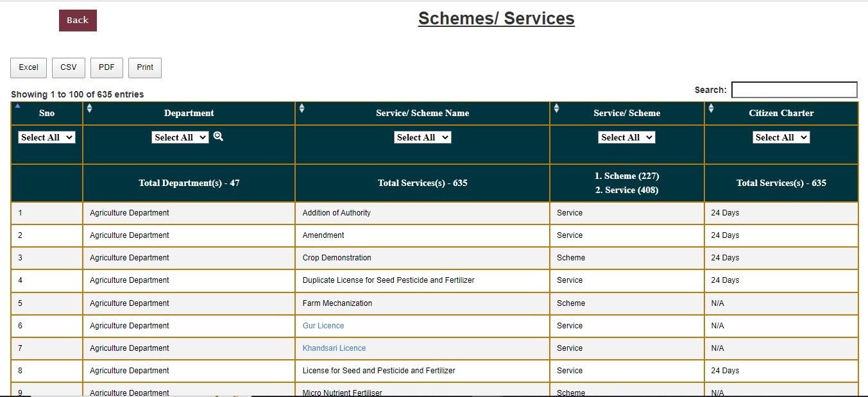
Task: Select the 'Amendment' service name cell
Action: tap(423, 235)
